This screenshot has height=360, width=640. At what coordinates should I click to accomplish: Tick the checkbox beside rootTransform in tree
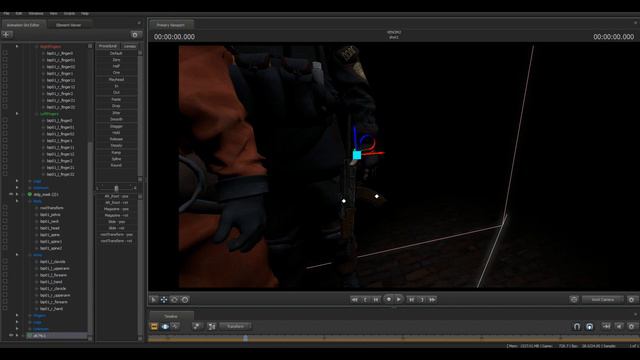click(x=5, y=208)
